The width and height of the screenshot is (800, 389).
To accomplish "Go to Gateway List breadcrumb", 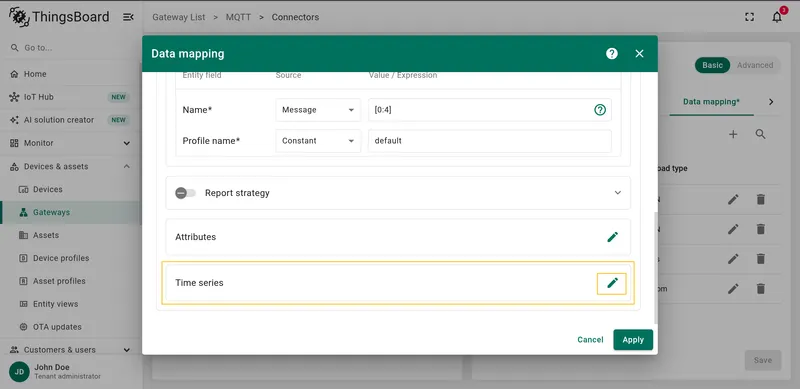I will [x=179, y=17].
